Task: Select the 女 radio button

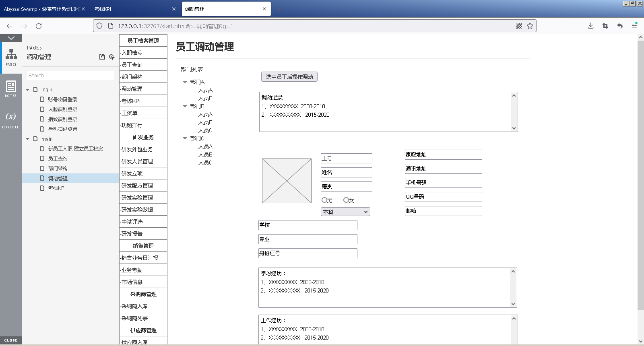Action: pyautogui.click(x=346, y=200)
